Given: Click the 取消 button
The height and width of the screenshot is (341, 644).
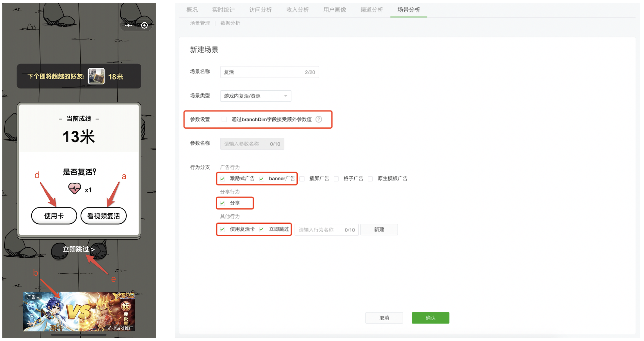Looking at the screenshot, I should click(x=384, y=318).
